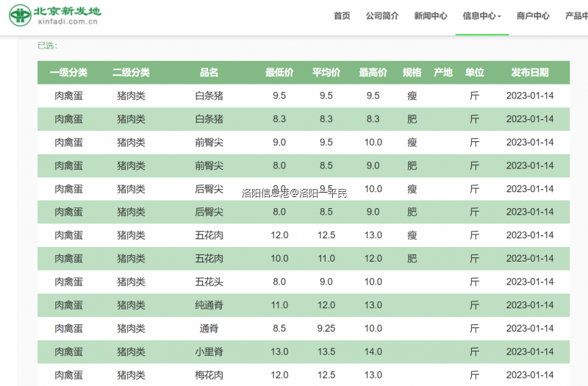Viewport: 588px width, 386px height.
Task: Select the 梅花肉 product name cell
Action: [209, 375]
